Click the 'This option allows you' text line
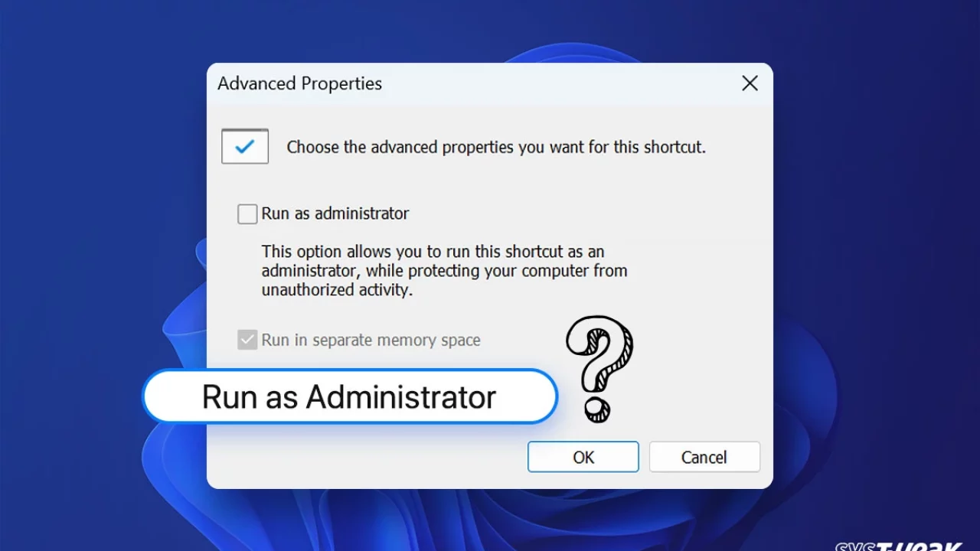 [433, 252]
